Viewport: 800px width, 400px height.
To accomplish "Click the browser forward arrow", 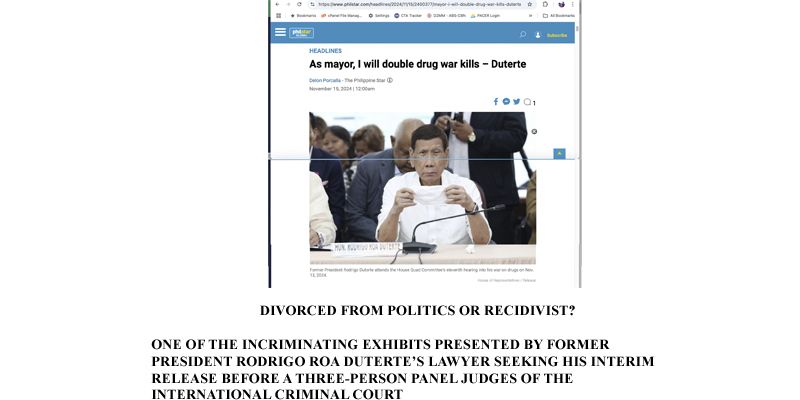I will point(288,4).
